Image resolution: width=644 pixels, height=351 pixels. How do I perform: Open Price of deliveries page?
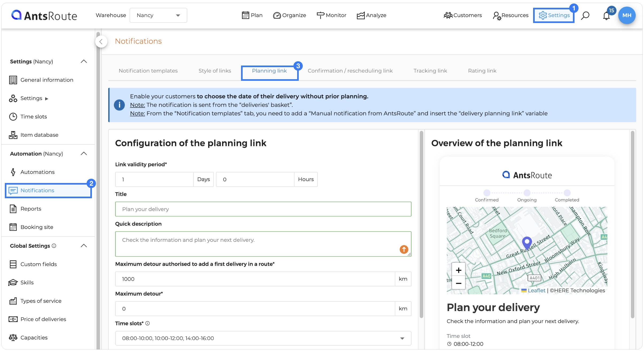click(x=38, y=319)
